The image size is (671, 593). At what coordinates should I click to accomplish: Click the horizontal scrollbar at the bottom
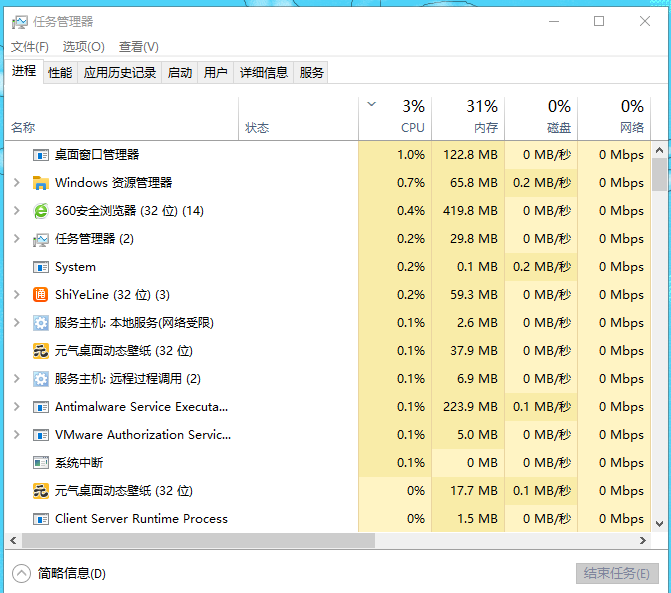[x=200, y=540]
